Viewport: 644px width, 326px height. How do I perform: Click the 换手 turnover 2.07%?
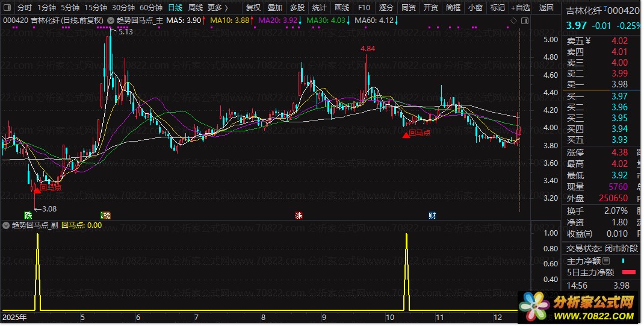616,211
